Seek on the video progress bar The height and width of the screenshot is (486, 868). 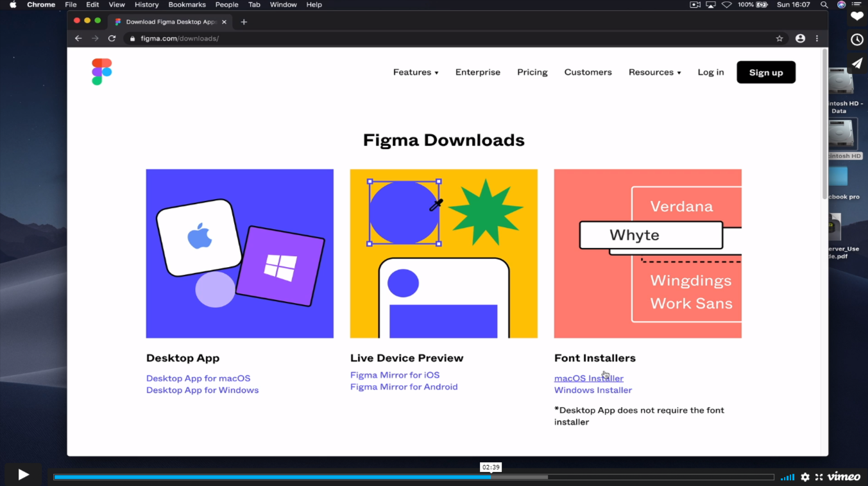414,477
